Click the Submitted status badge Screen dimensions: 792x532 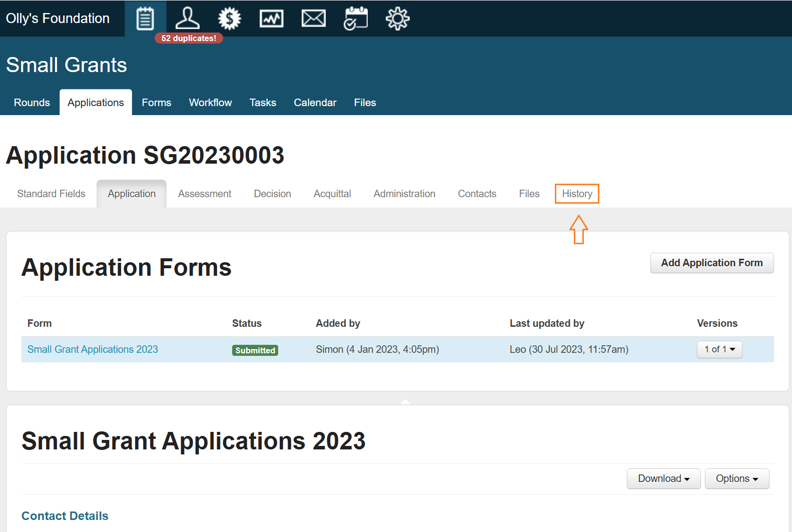coord(255,350)
